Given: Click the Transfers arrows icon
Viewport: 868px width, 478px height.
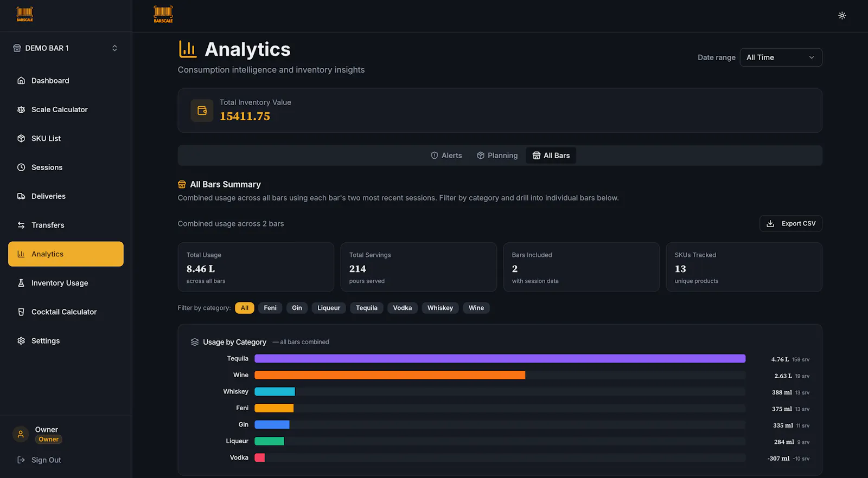Looking at the screenshot, I should [21, 225].
